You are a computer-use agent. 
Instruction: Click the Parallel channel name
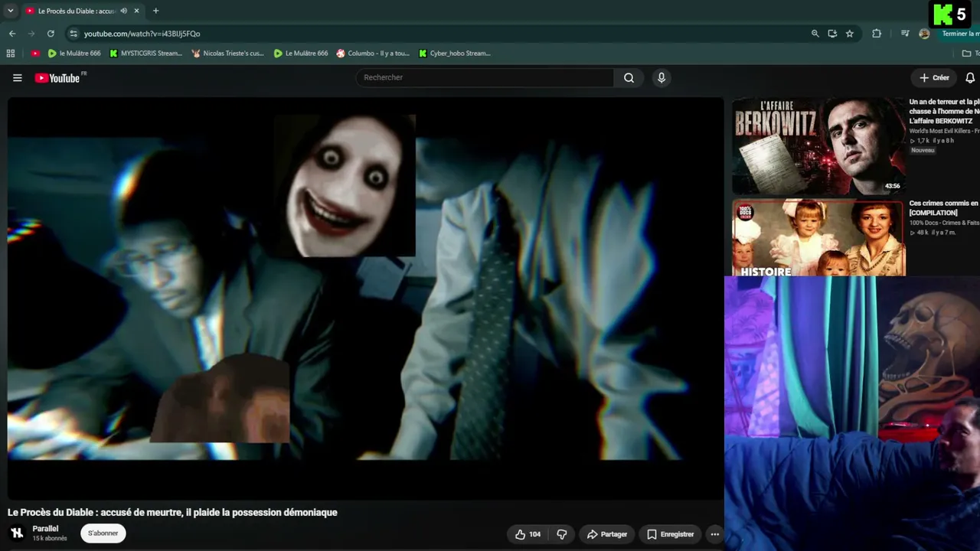tap(46, 529)
